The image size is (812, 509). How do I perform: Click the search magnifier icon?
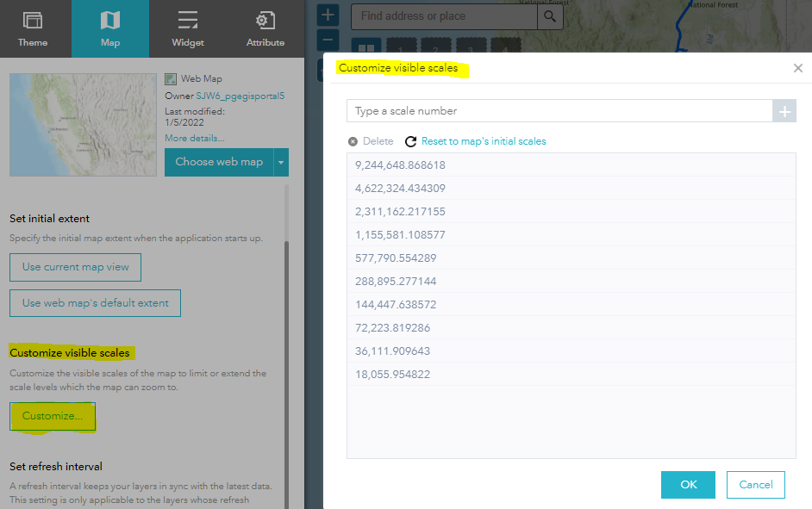[550, 16]
